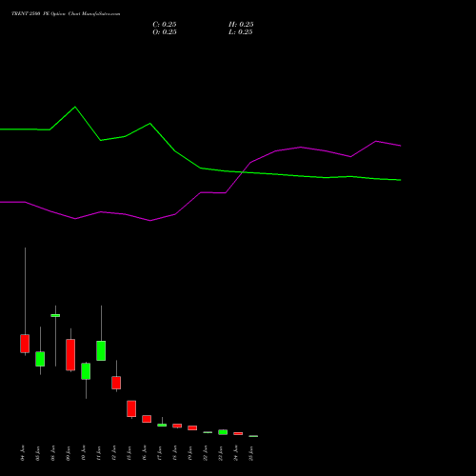The height and width of the screenshot is (476, 476).
Task: Click the green indicator line's highest peak
Action: (x=75, y=107)
